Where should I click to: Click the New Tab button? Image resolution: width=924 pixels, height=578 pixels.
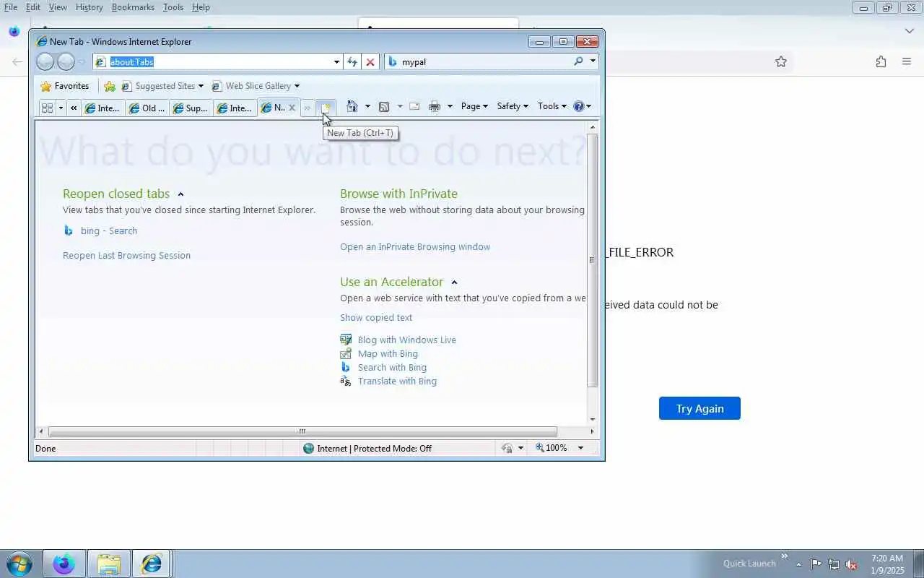(326, 108)
